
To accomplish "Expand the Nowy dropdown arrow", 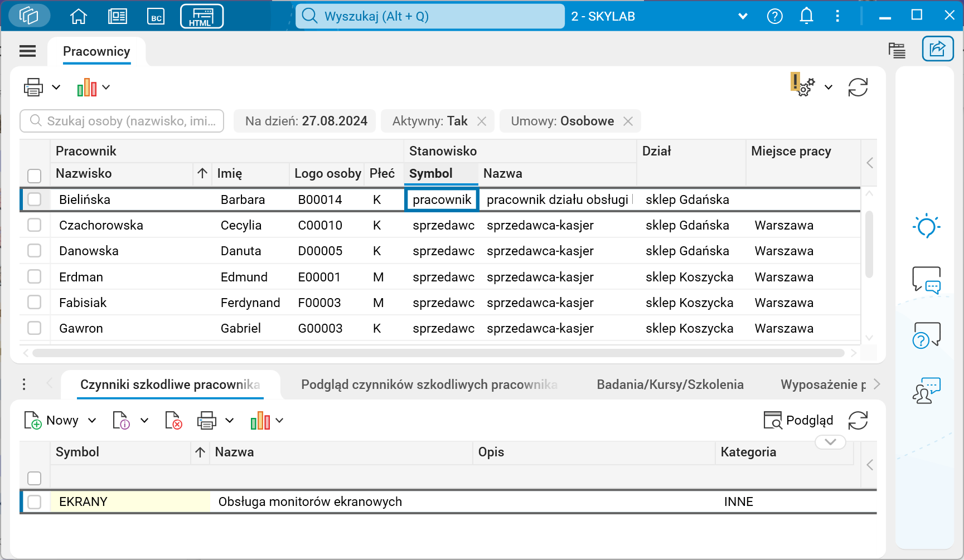I will [x=93, y=421].
